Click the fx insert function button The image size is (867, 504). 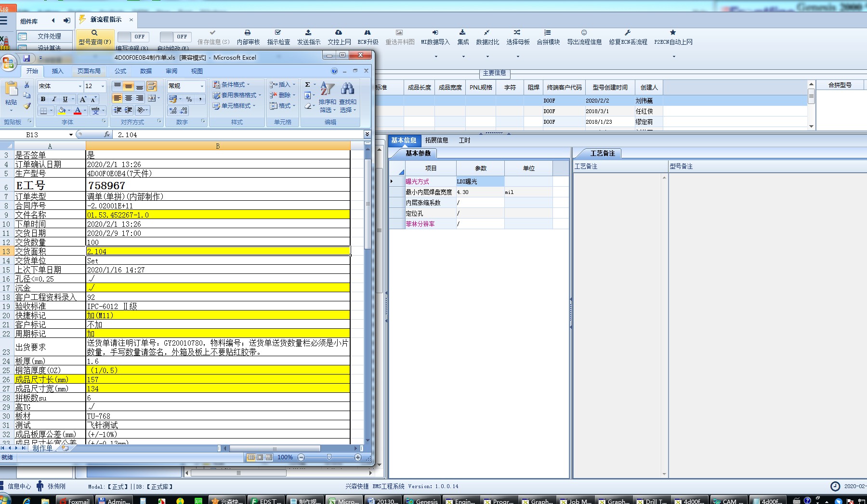(x=107, y=135)
